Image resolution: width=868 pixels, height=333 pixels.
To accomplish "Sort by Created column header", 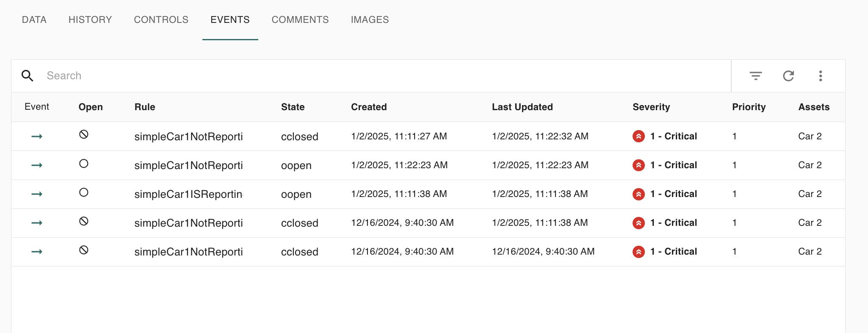I will [369, 107].
